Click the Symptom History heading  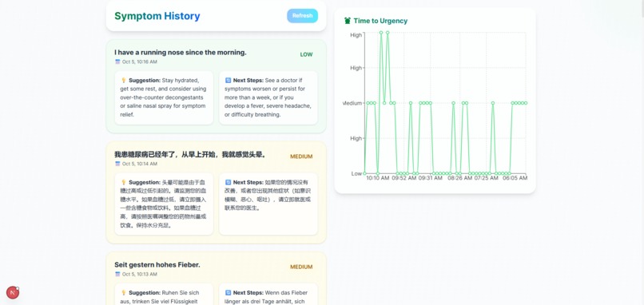157,16
